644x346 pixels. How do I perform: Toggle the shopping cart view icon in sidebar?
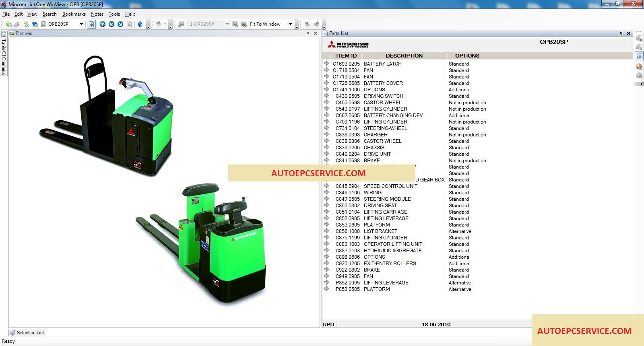point(639,56)
